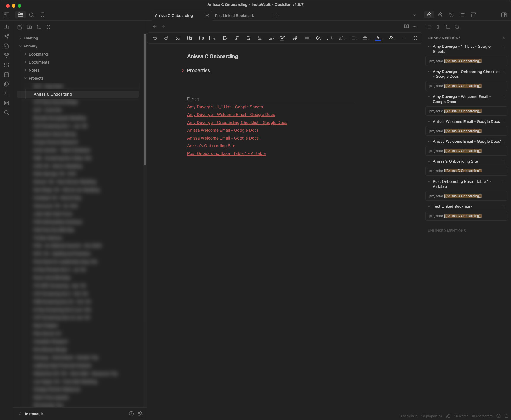This screenshot has width=511, height=420.
Task: Switch to Test Linked Bookmark tab
Action: tap(234, 15)
